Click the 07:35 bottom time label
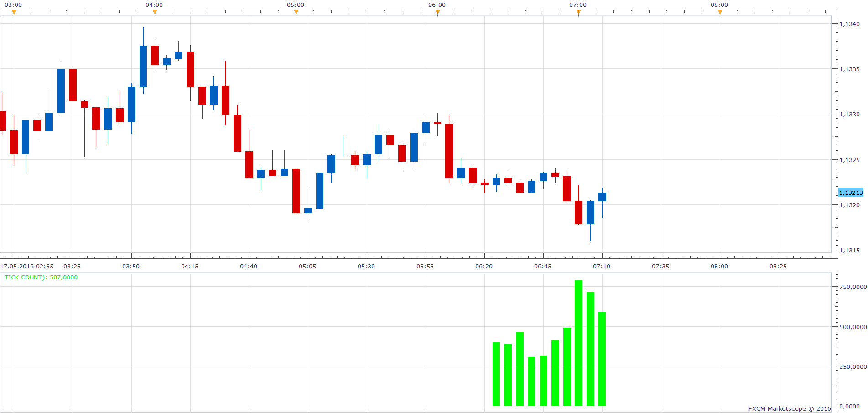868x413 pixels. (x=660, y=266)
